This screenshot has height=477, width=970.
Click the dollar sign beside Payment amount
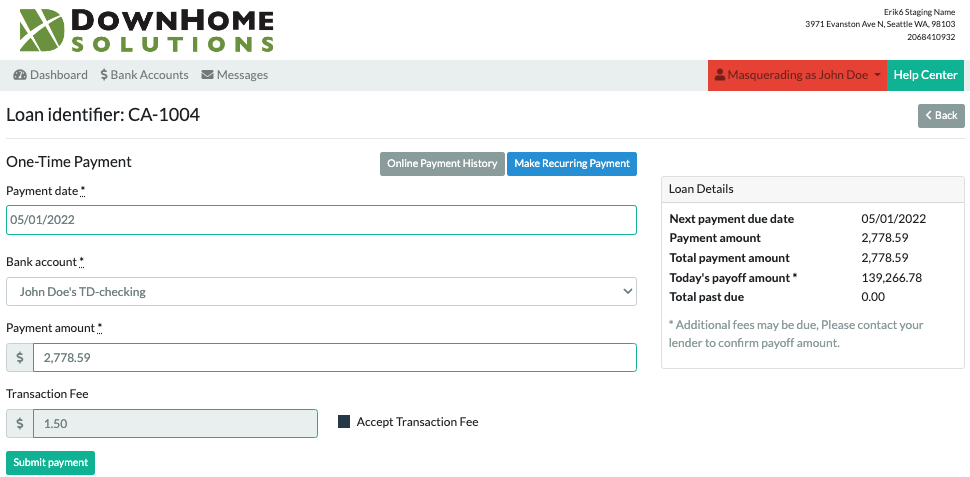point(20,358)
